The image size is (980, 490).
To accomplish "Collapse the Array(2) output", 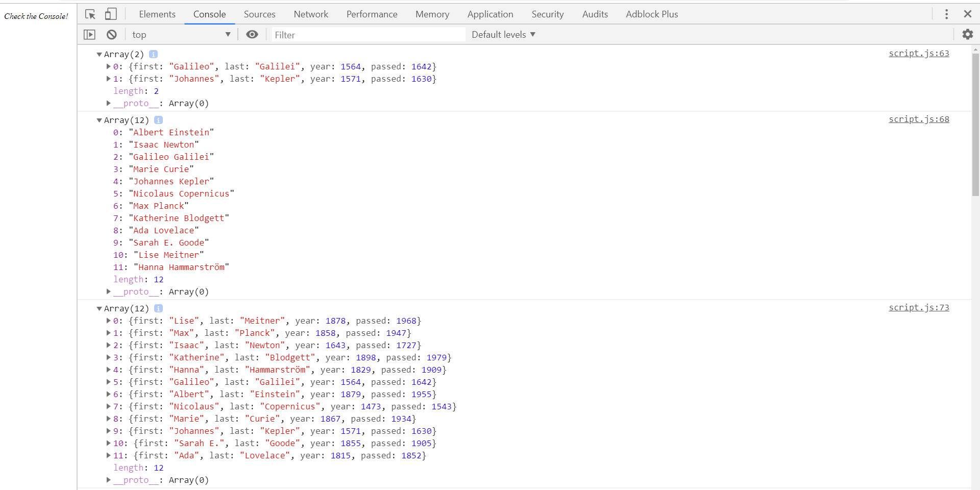I will pyautogui.click(x=99, y=54).
